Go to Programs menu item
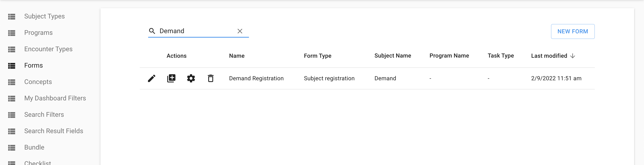Screen dimensions: 644x165 (38, 33)
